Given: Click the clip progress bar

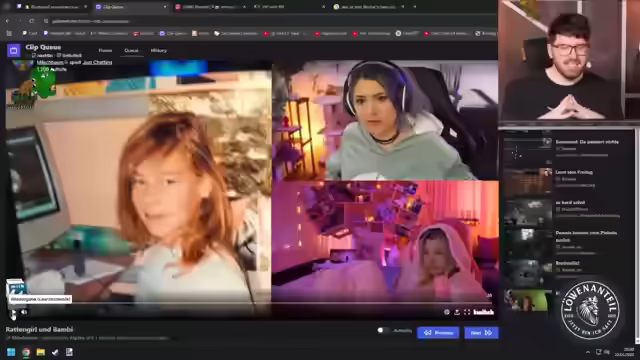Looking at the screenshot, I should (251, 303).
